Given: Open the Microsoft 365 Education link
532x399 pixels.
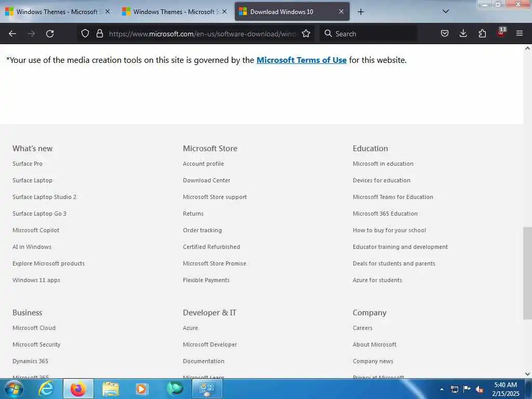Looking at the screenshot, I should tap(385, 214).
